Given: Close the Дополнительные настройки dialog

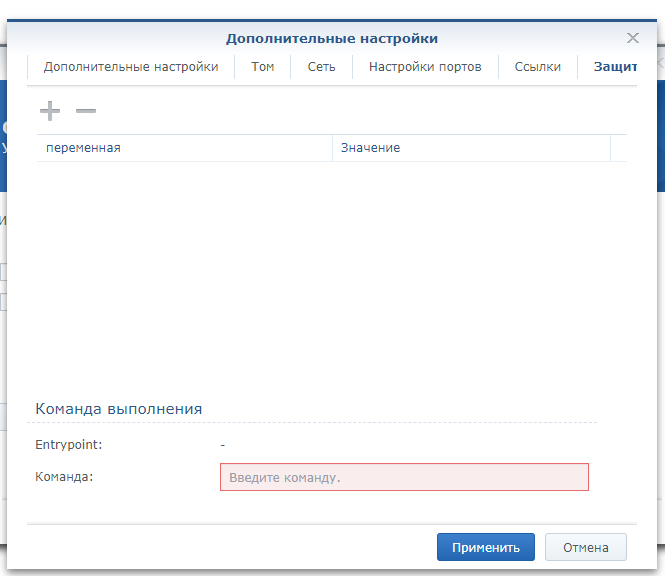Looking at the screenshot, I should pos(632,38).
